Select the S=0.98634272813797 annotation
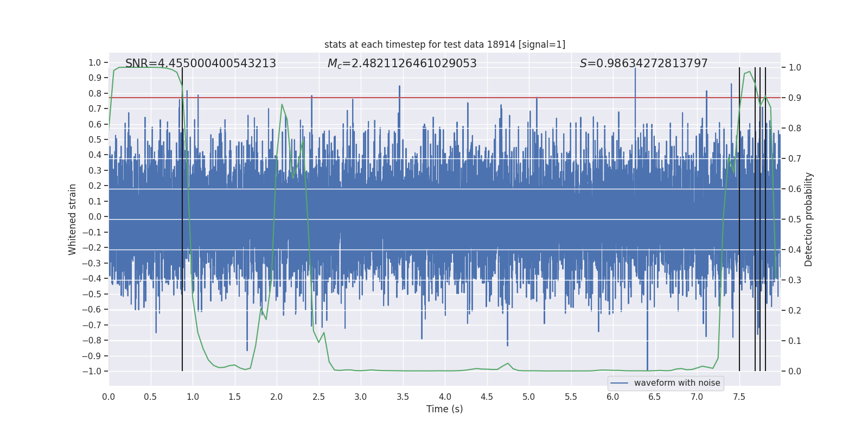This screenshot has height=434, width=868. 644,63
